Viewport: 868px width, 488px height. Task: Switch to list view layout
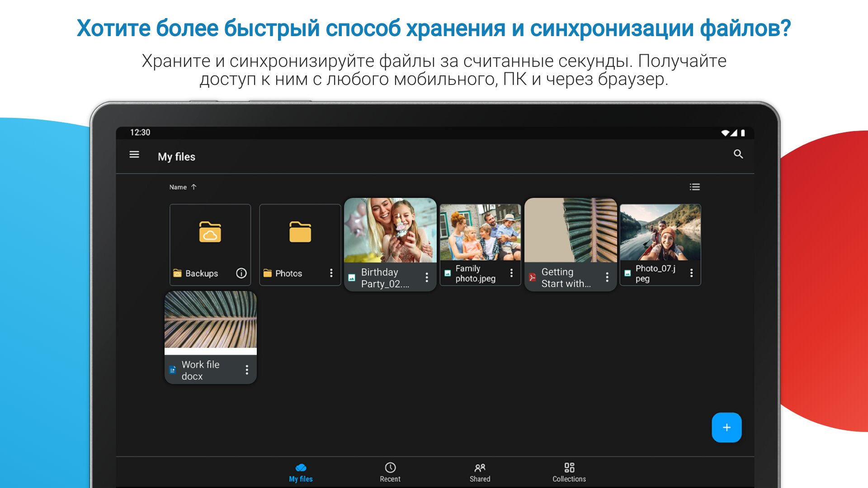coord(694,187)
